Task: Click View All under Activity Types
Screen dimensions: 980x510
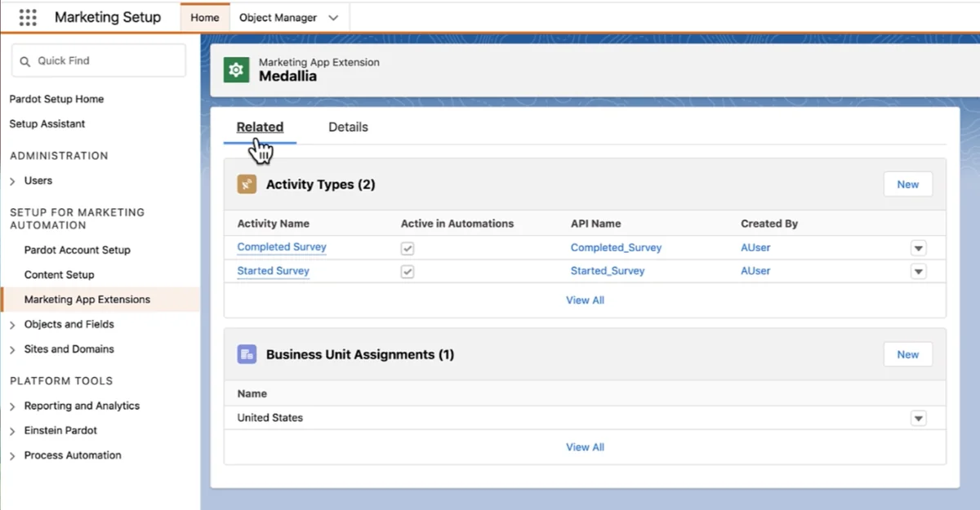Action: pos(585,300)
